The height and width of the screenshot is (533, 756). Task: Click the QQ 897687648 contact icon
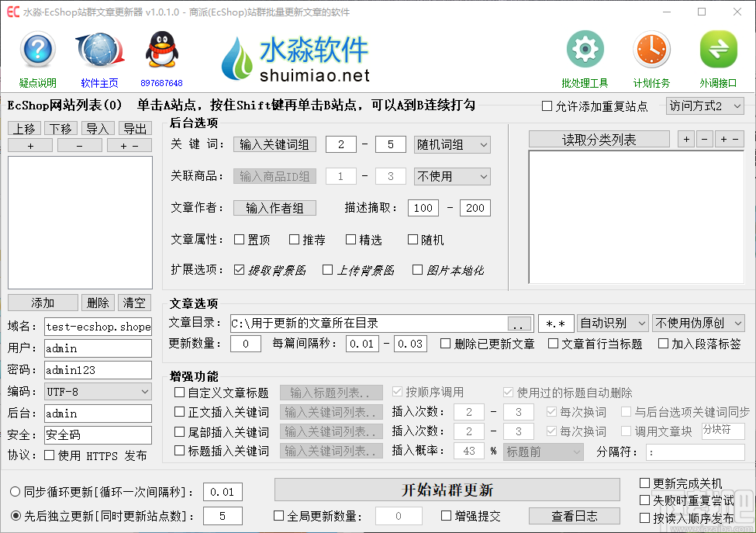click(160, 49)
